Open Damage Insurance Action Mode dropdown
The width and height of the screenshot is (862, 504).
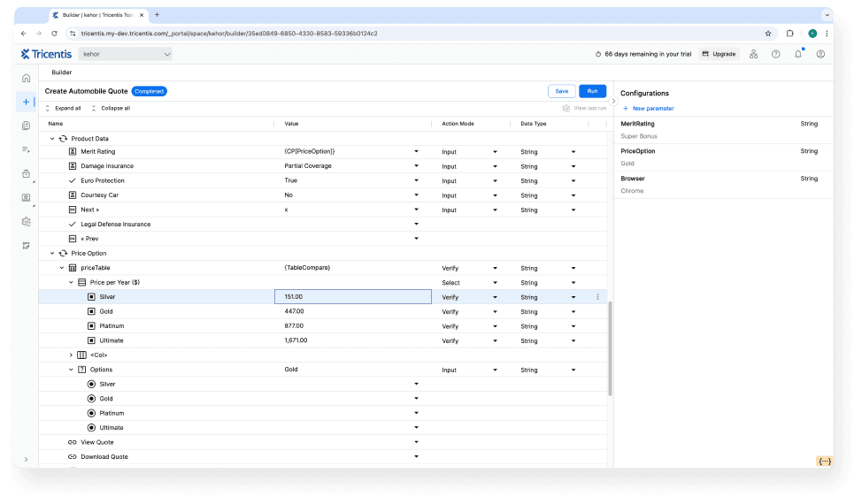coord(495,166)
